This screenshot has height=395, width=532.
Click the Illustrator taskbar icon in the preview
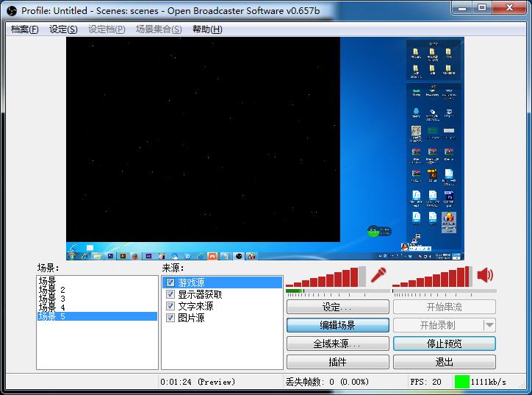tap(123, 256)
